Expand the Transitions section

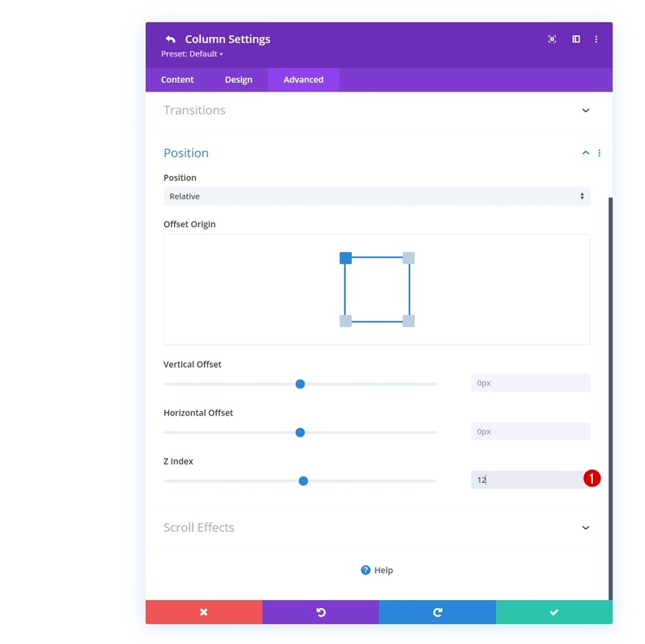586,110
